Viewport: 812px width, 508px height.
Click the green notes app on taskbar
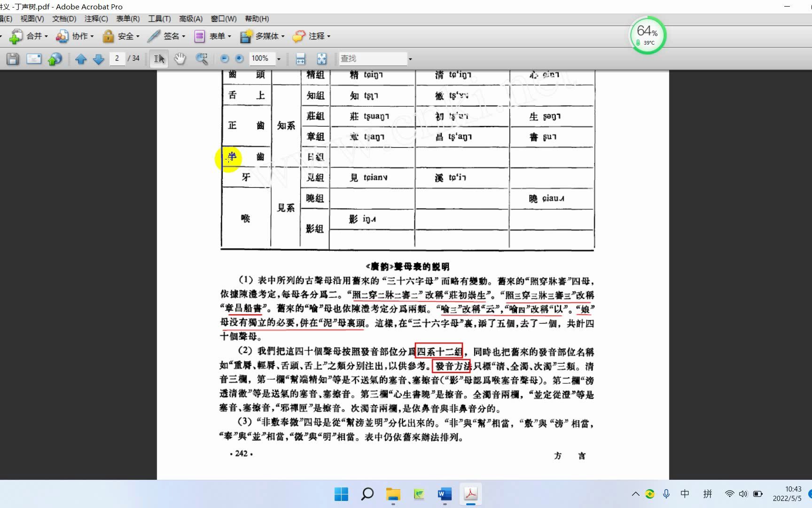(x=419, y=494)
